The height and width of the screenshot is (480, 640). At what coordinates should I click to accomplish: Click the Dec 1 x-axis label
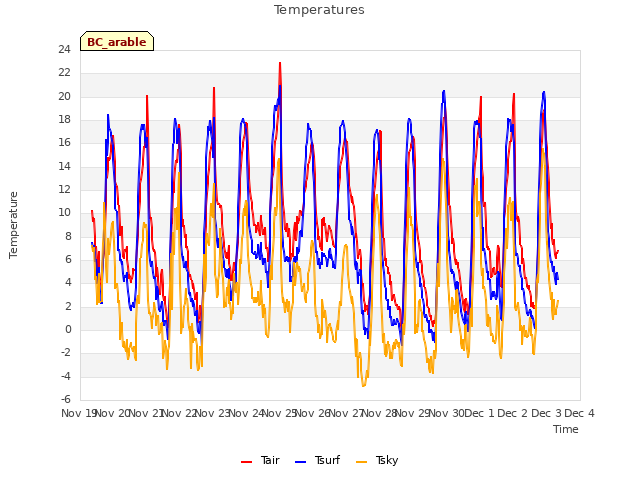click(480, 413)
